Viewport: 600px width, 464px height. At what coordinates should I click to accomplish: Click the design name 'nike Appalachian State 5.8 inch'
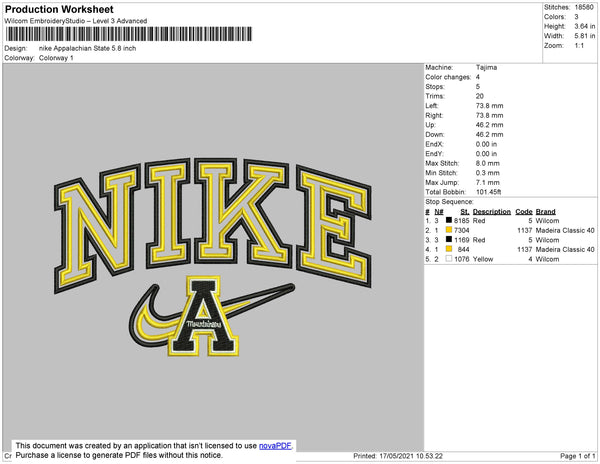point(87,48)
